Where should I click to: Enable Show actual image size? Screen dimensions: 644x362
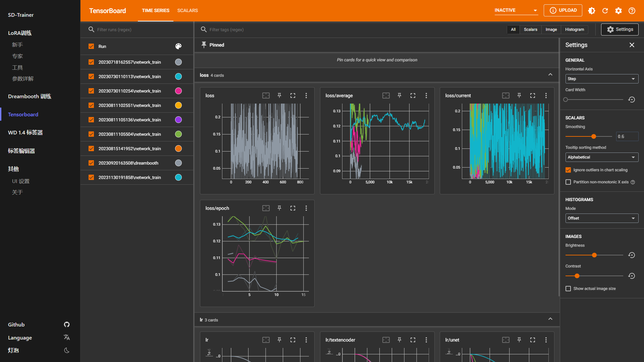click(568, 289)
